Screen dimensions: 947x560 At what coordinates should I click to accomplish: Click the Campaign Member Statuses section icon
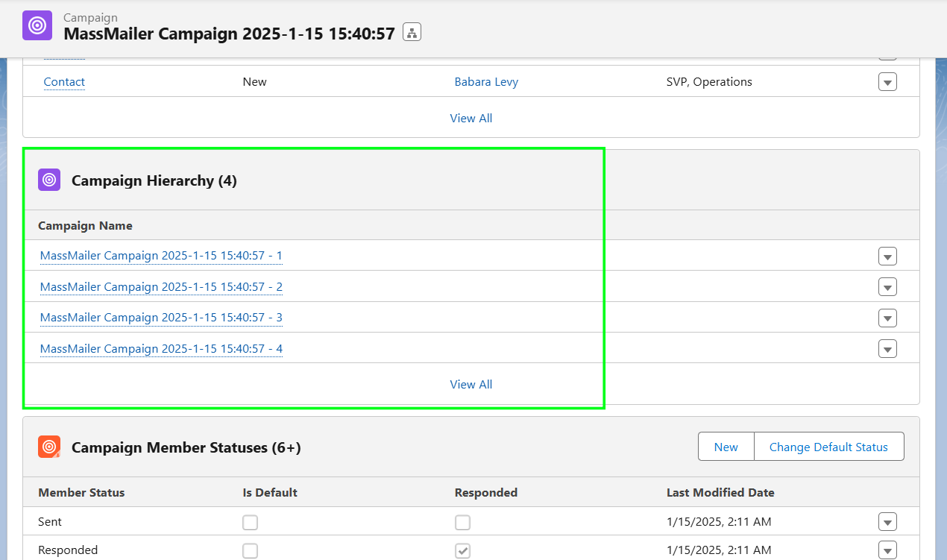point(49,447)
